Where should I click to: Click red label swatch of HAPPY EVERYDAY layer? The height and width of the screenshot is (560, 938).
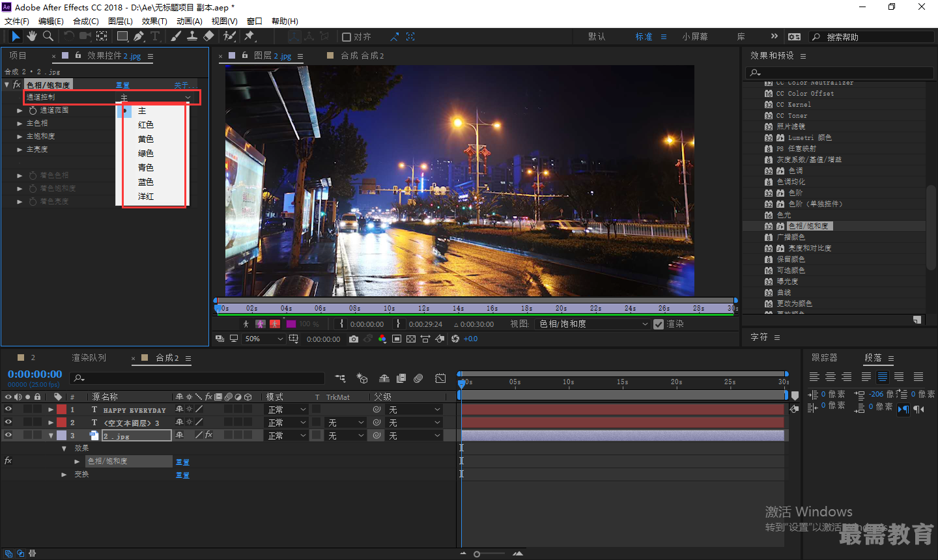click(61, 410)
